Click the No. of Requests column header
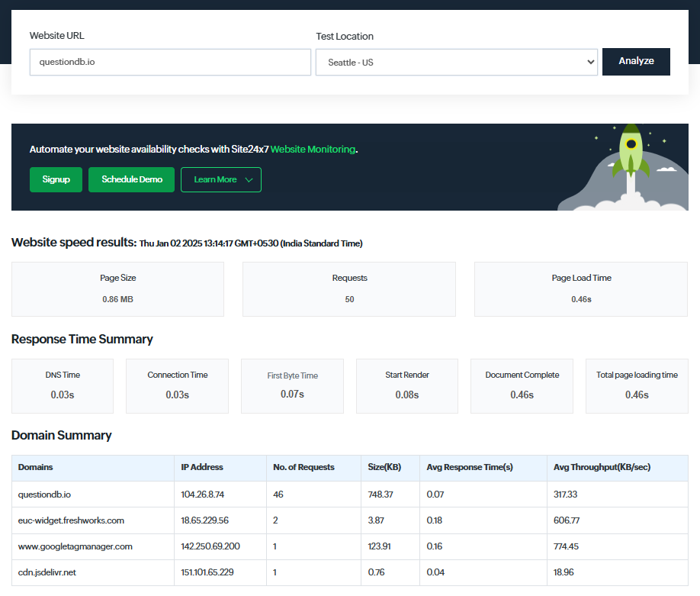This screenshot has width=700, height=596. tap(314, 468)
